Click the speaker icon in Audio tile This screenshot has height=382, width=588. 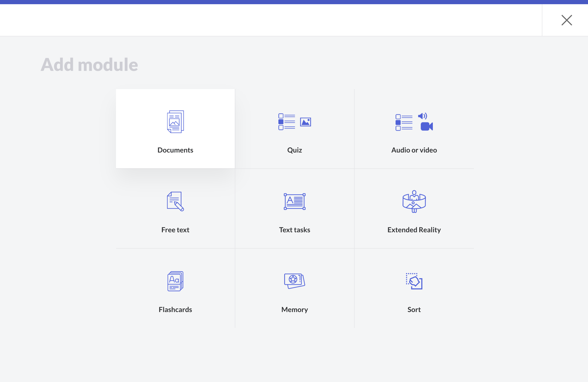coord(422,116)
